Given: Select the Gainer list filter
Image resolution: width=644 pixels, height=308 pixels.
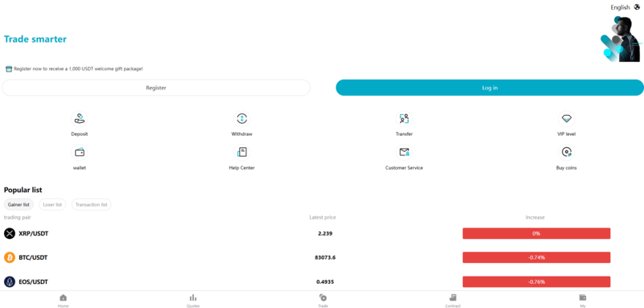Looking at the screenshot, I should pos(19,204).
